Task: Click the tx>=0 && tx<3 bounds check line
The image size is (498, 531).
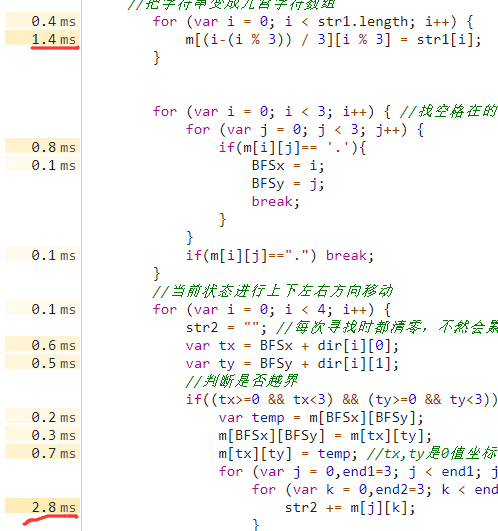Action: tap(342, 399)
